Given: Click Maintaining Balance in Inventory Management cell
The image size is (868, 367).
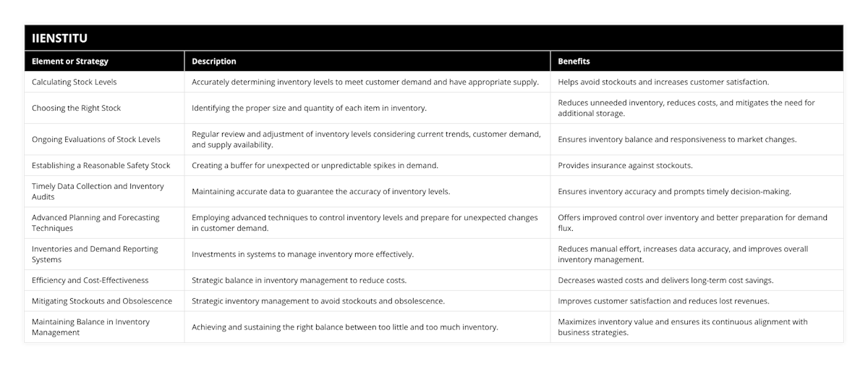Looking at the screenshot, I should click(x=91, y=326).
